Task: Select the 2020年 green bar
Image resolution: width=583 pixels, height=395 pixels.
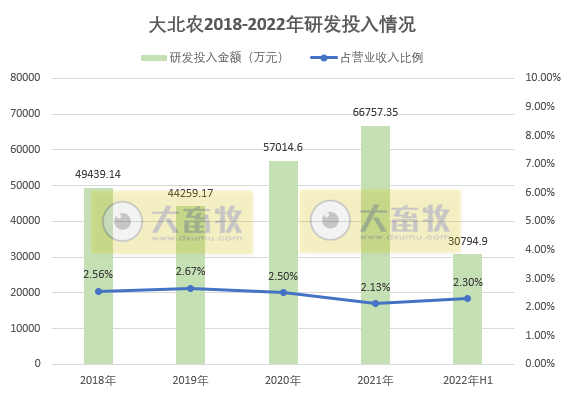Action: pos(283,263)
